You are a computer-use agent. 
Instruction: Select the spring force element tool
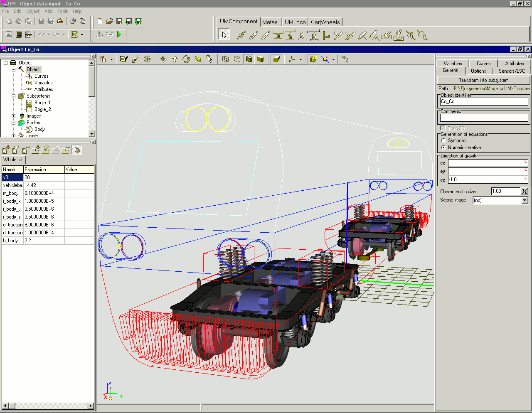(240, 35)
